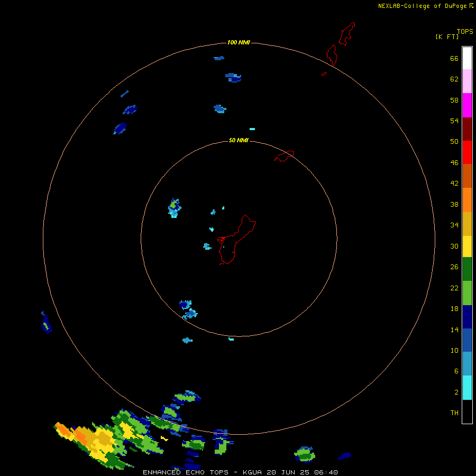Click the medium blue legend swatch
The image size is (476, 476).
467,340
